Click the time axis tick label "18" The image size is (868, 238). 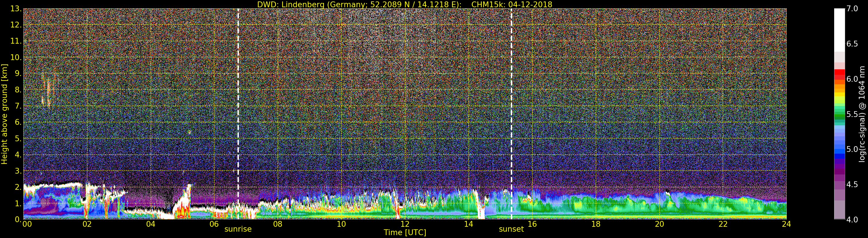click(596, 224)
